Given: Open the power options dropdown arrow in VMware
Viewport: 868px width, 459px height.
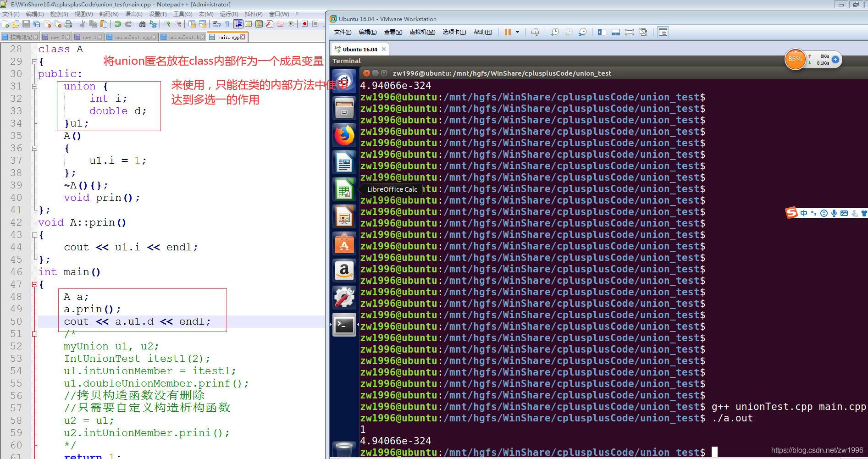Looking at the screenshot, I should point(517,32).
